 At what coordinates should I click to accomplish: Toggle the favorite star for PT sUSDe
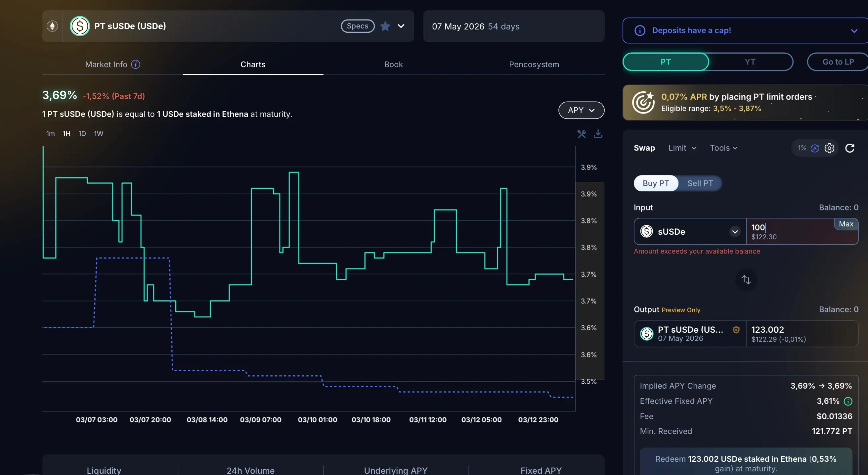[385, 26]
